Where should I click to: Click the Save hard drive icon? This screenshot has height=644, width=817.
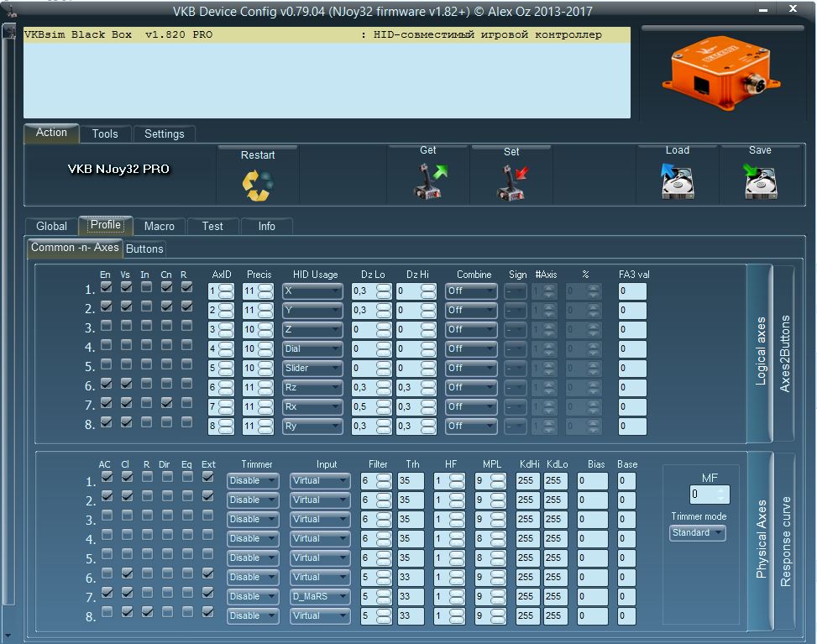760,181
